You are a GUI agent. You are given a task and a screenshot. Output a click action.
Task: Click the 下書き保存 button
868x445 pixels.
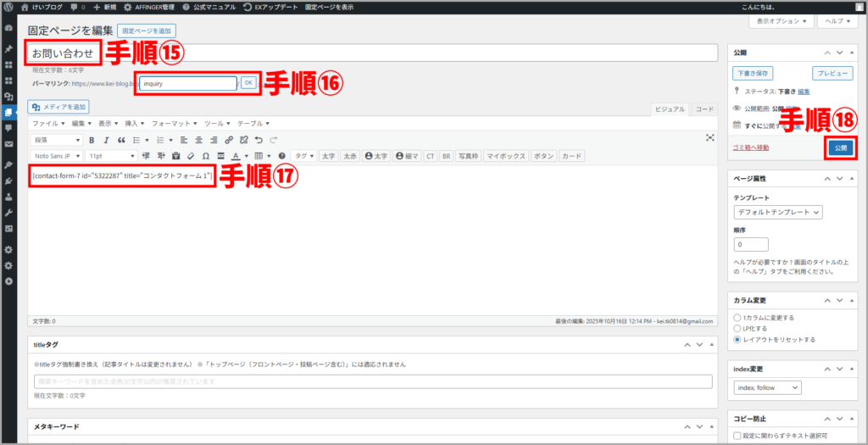click(754, 74)
